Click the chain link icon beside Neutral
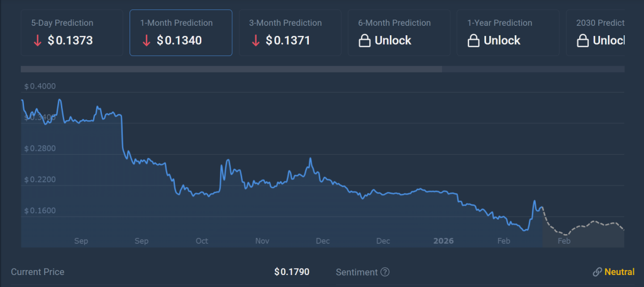The height and width of the screenshot is (287, 644). (597, 273)
